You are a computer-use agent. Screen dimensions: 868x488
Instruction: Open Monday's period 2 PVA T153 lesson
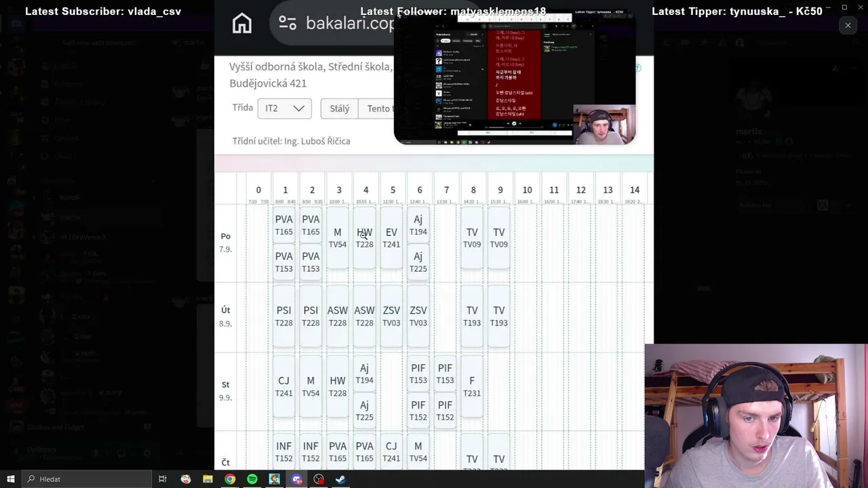[311, 262]
